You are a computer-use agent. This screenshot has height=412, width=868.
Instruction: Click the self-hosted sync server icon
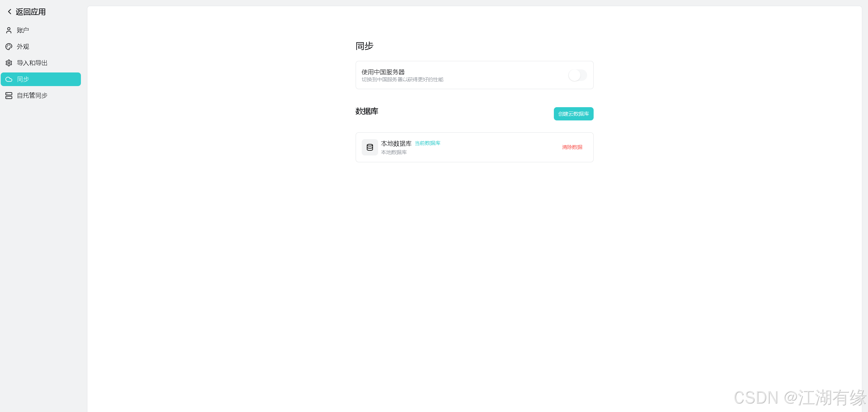point(9,96)
